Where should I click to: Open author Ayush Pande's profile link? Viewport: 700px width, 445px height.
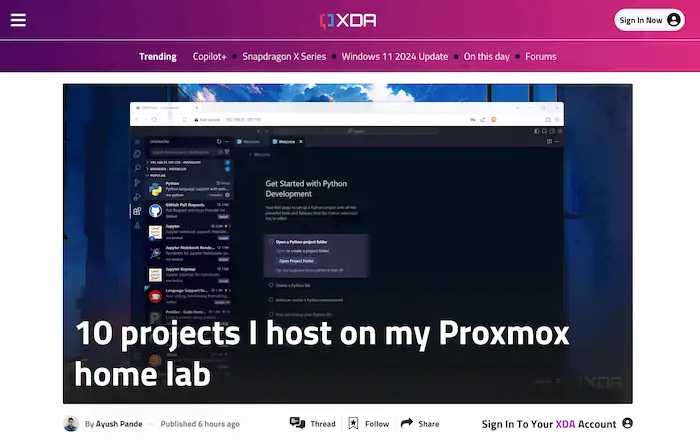point(119,424)
